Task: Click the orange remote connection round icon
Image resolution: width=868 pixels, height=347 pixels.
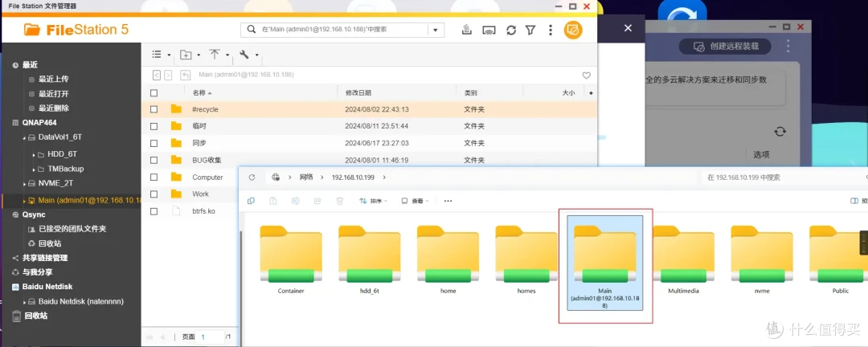Action: pos(573,30)
